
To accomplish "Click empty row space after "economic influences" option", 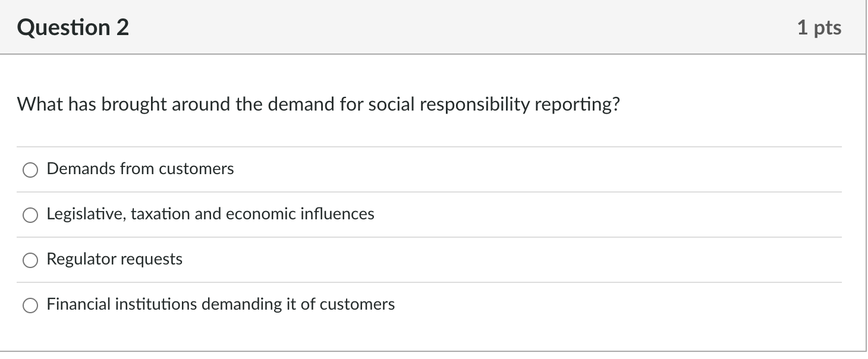I will (x=595, y=215).
